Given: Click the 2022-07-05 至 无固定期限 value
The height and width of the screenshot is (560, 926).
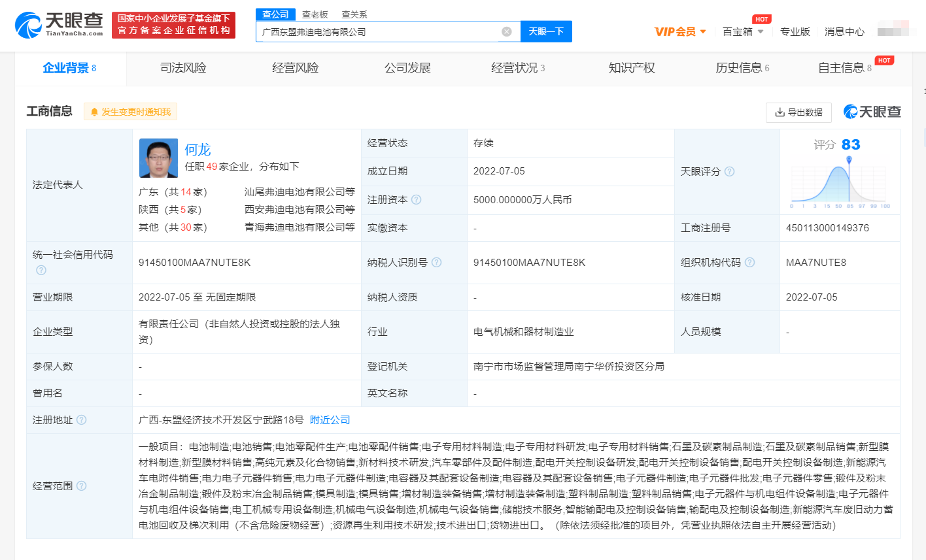Looking at the screenshot, I should (x=197, y=297).
